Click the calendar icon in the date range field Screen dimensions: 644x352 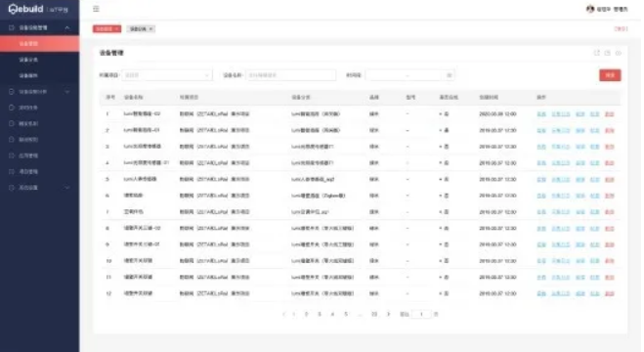coord(449,75)
